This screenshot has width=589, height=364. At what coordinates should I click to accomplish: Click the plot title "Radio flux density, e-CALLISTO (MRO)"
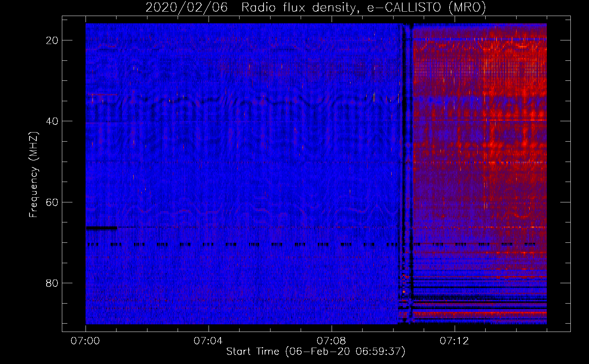click(363, 8)
